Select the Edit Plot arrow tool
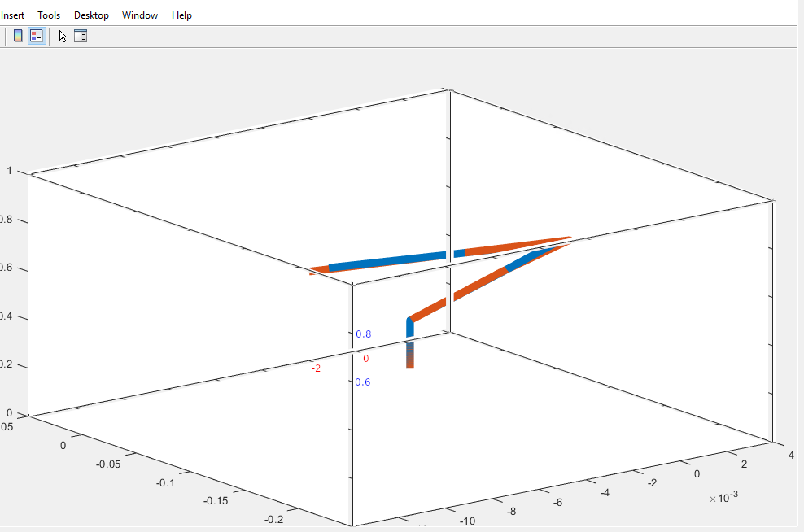Viewport: 804px width, 532px height. [x=63, y=36]
